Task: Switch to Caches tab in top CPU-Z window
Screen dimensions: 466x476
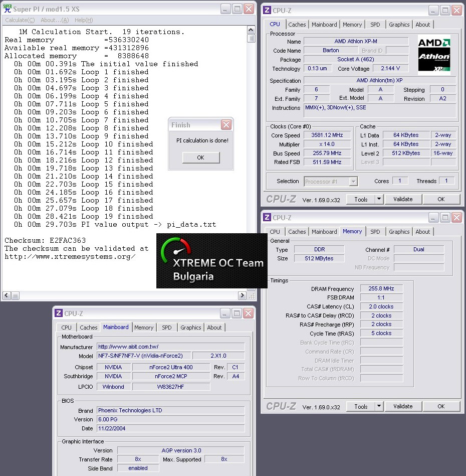Action: tap(297, 25)
